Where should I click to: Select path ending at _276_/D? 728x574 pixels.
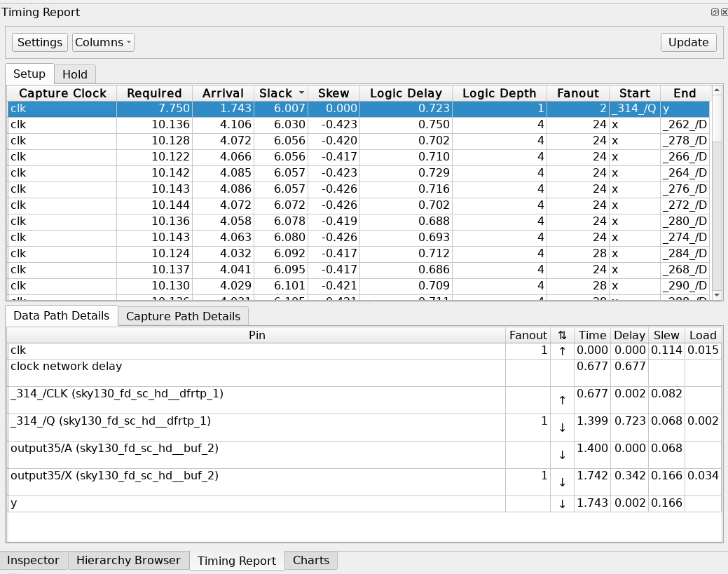(x=359, y=189)
